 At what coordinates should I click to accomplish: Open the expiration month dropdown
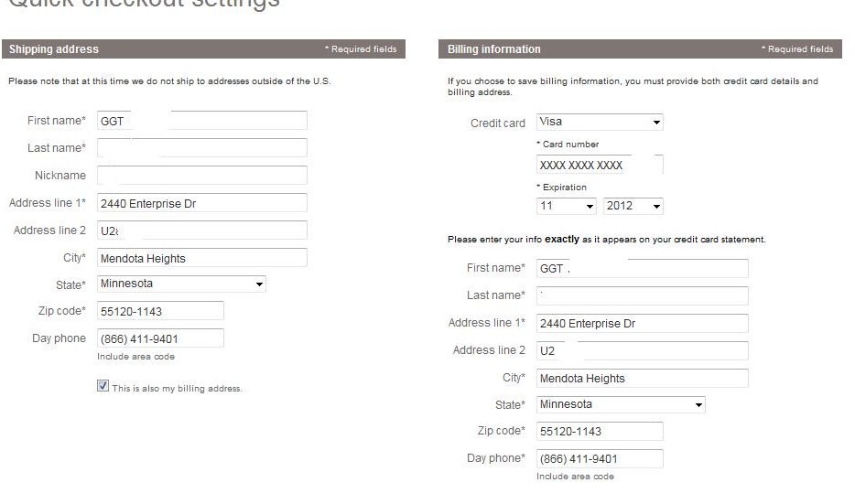point(567,206)
